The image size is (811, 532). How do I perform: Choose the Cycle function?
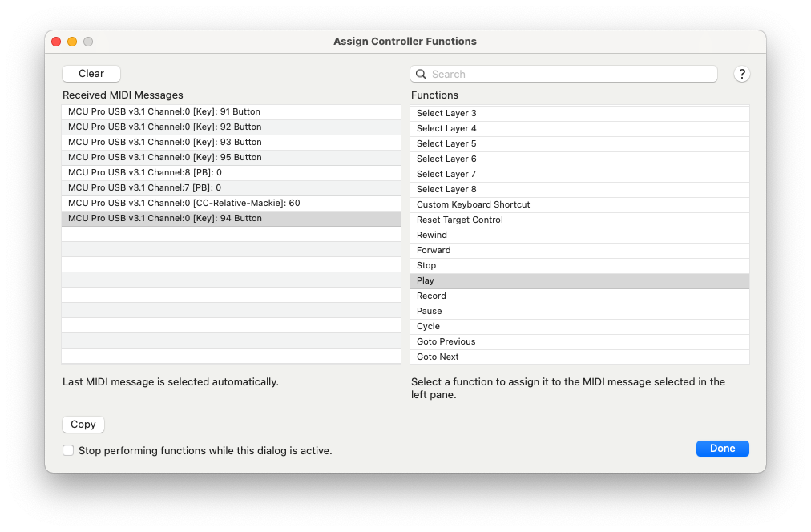point(579,326)
